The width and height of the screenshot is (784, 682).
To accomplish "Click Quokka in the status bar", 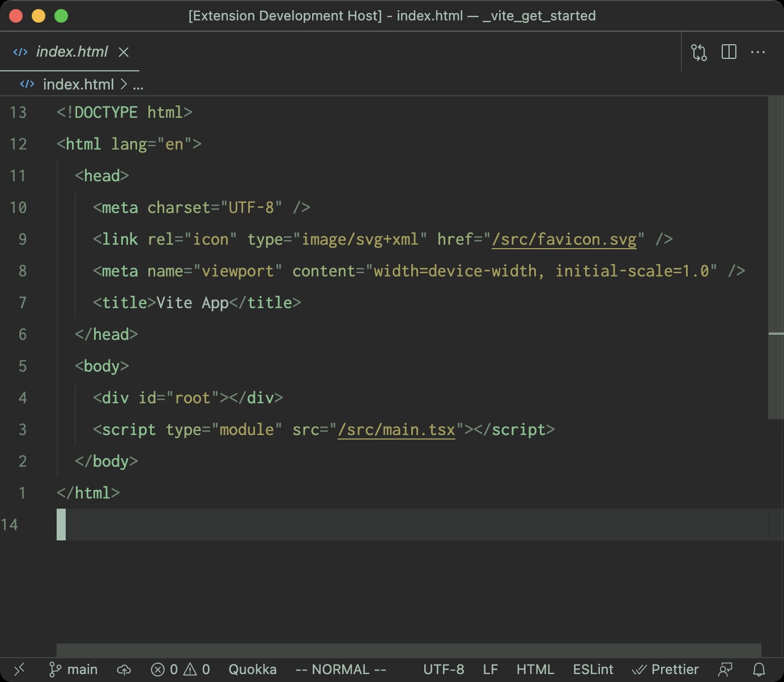I will 253,670.
